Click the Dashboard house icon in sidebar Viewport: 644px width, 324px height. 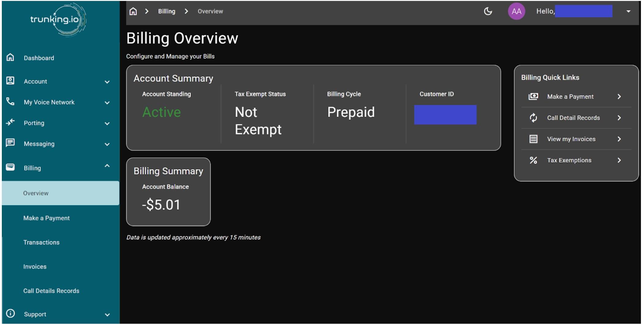[x=10, y=58]
